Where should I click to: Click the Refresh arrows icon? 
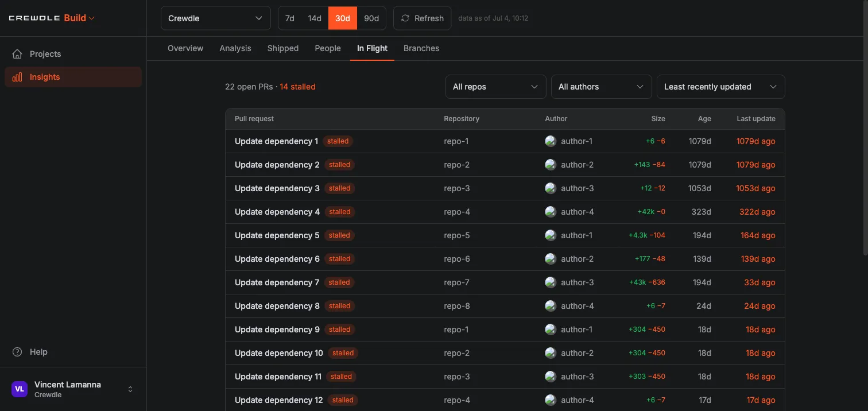tap(405, 18)
